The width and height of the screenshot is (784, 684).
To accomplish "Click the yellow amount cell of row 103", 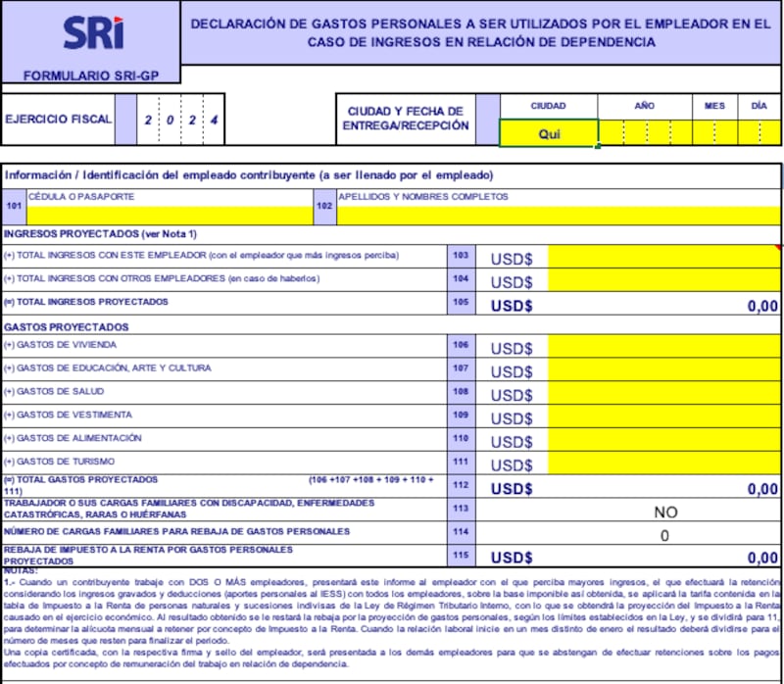I will [x=664, y=257].
